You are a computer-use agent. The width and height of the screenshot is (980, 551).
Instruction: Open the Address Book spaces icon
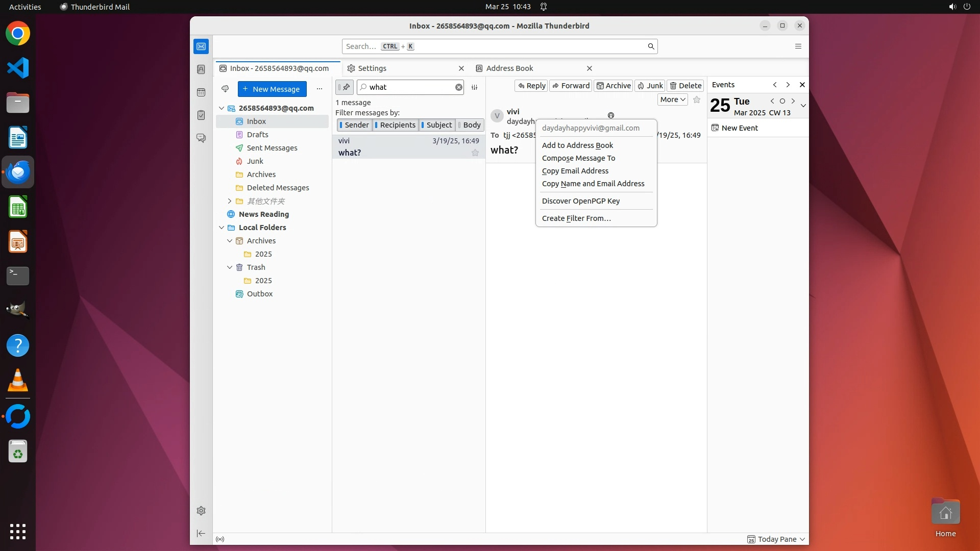201,69
